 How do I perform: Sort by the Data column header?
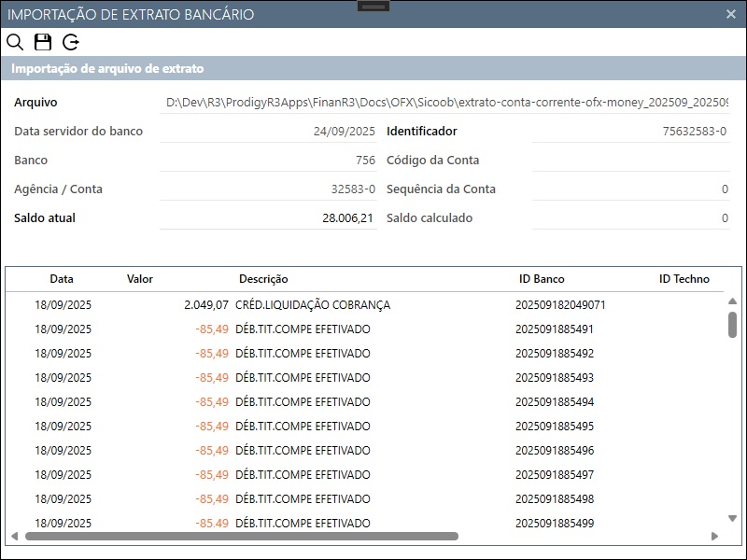click(x=62, y=279)
